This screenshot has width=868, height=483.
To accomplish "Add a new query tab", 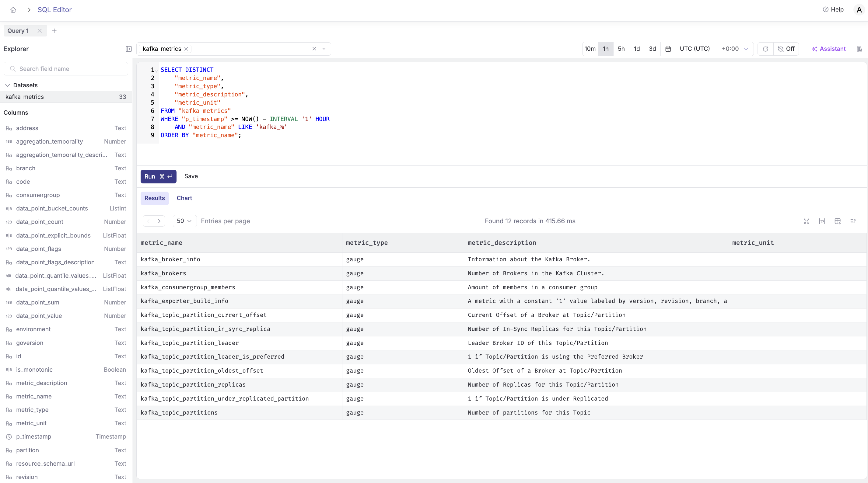I will click(54, 31).
